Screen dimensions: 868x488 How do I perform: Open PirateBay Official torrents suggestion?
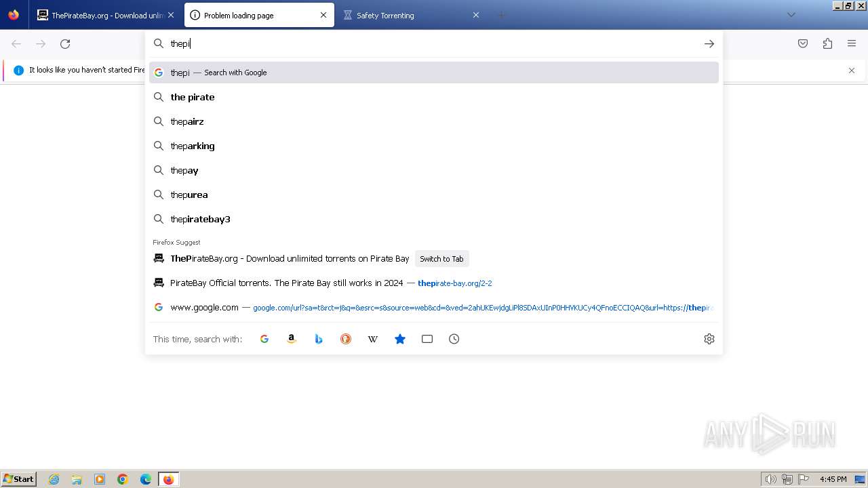[434, 283]
